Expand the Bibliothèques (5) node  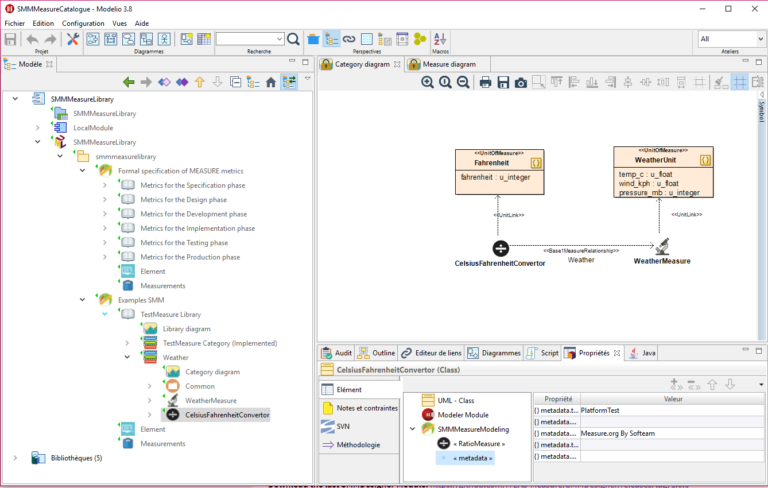(15, 458)
